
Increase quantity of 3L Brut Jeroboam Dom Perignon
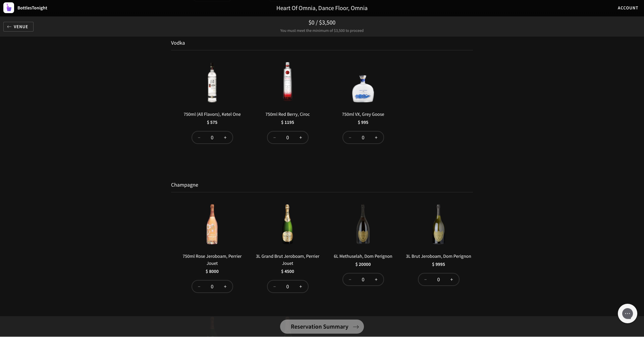(x=451, y=279)
